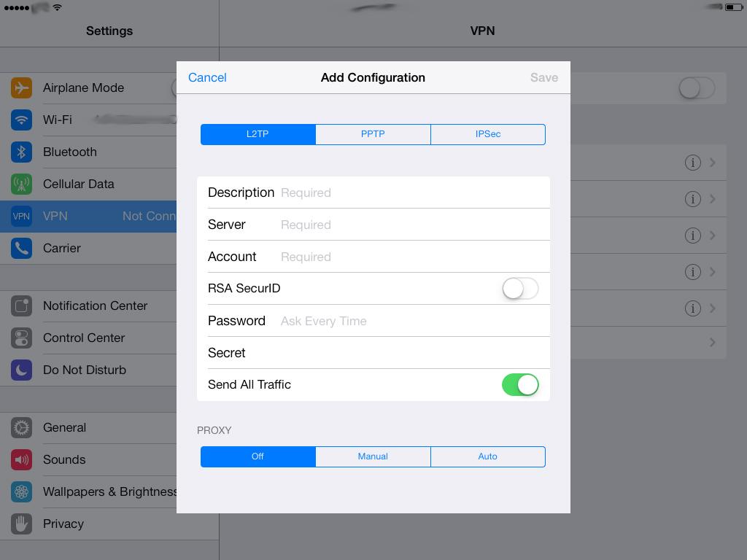Choose Auto proxy option
The height and width of the screenshot is (560, 747).
tap(487, 456)
